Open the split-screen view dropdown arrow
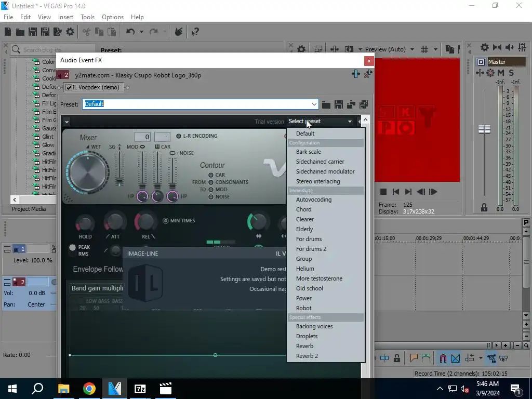This screenshot has height=399, width=532. [x=360, y=49]
